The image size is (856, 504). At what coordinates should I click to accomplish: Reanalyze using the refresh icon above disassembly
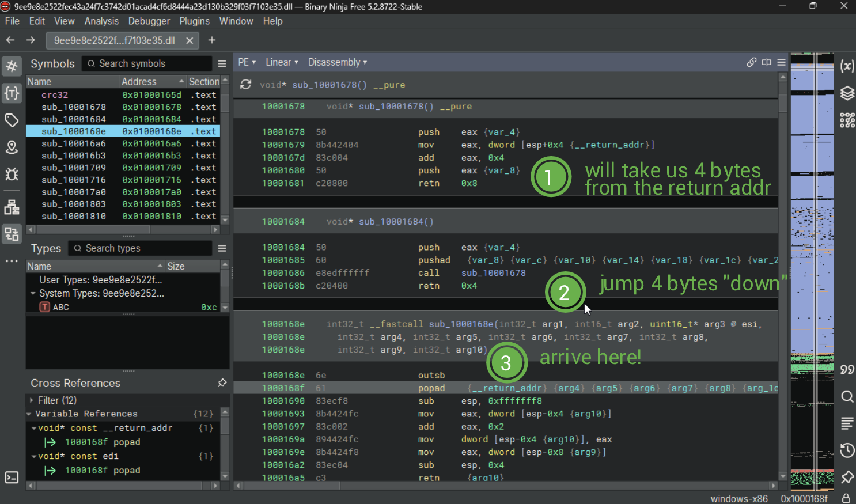245,84
